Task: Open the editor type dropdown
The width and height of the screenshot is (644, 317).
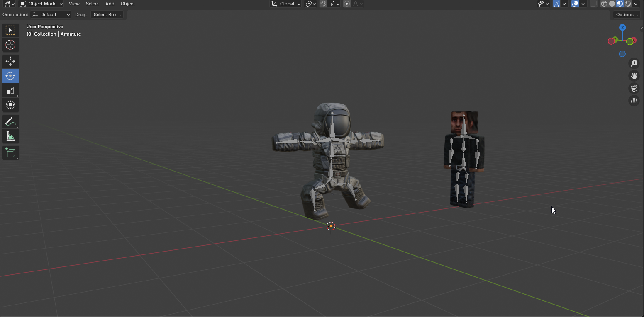Action: click(10, 4)
